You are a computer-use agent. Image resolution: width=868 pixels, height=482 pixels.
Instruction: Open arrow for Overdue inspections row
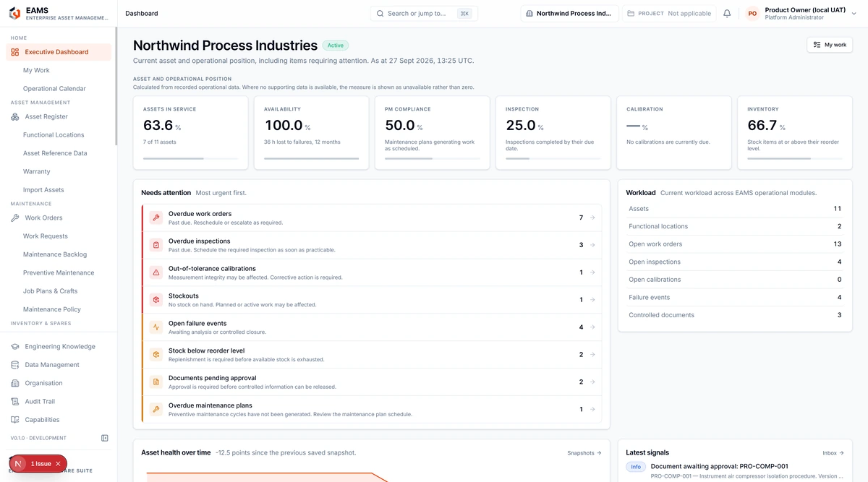pyautogui.click(x=592, y=245)
